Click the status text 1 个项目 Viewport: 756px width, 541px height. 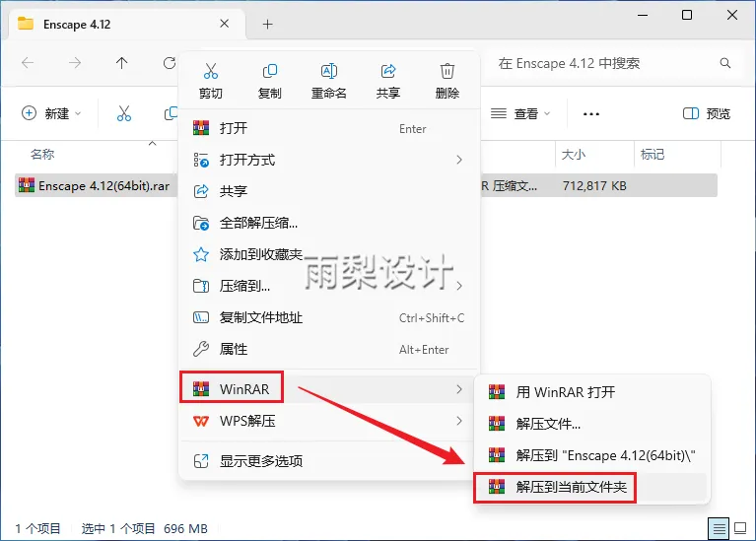pyautogui.click(x=37, y=528)
